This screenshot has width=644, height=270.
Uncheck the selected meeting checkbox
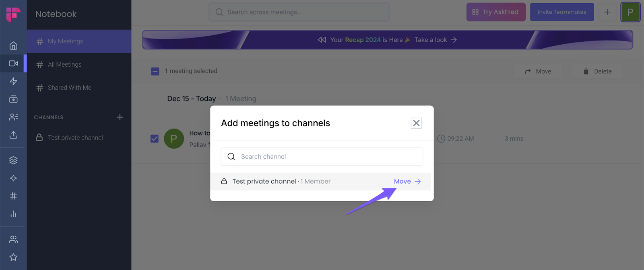click(x=155, y=139)
